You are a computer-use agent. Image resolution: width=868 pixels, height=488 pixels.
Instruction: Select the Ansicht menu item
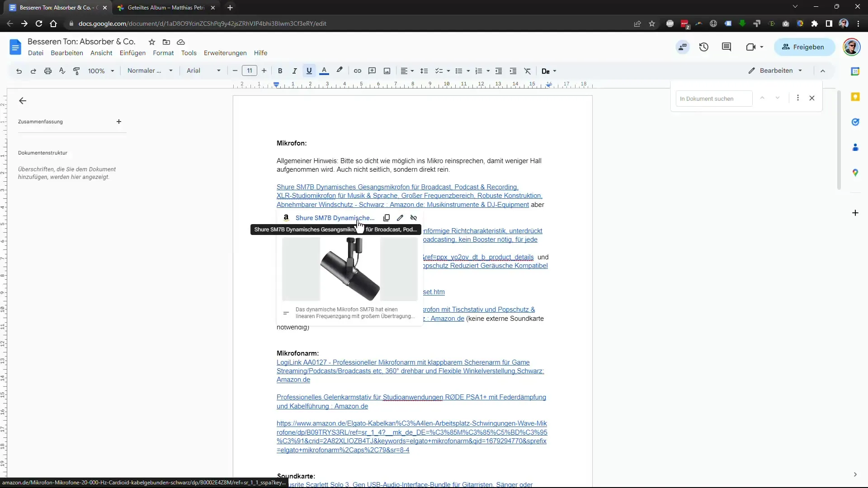click(101, 52)
